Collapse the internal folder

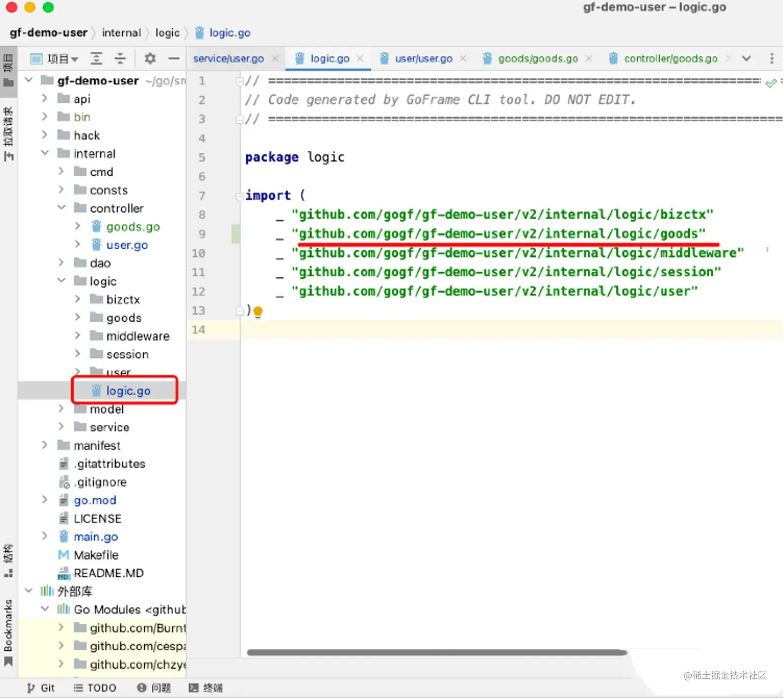click(x=45, y=153)
